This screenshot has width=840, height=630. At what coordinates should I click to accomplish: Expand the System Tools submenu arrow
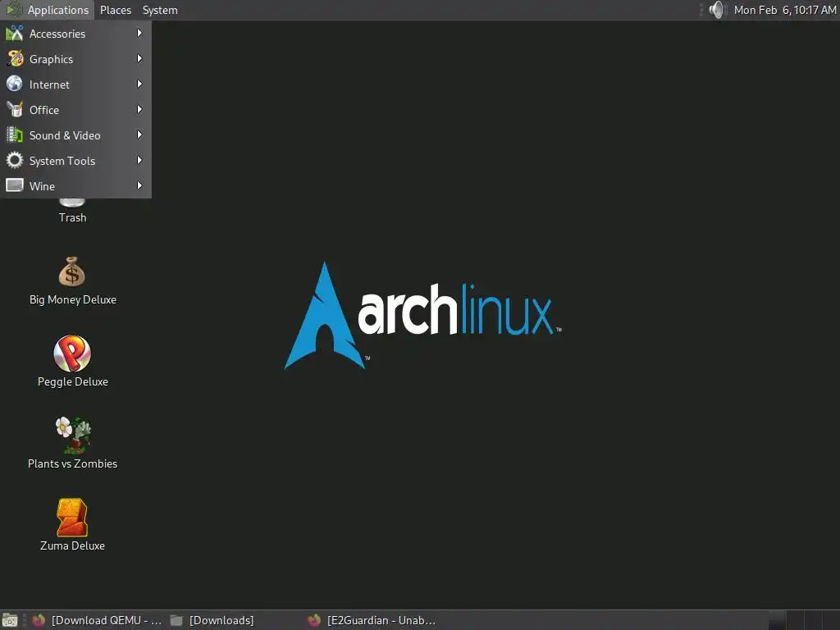pos(139,160)
